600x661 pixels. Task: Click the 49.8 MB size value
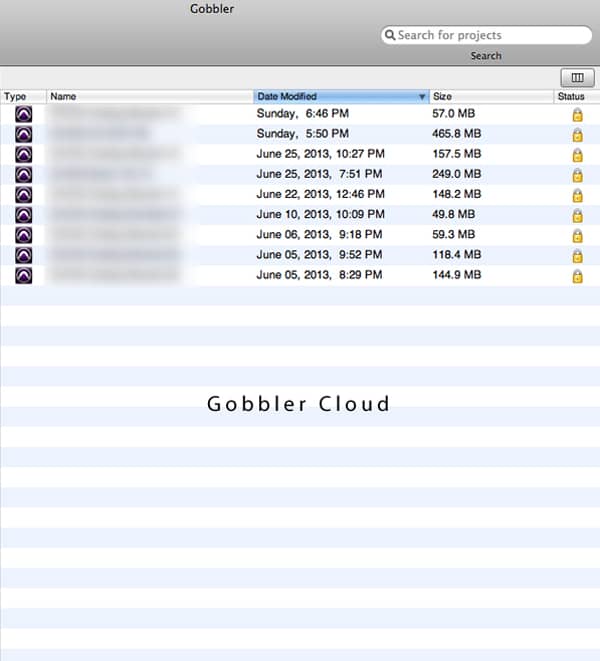(x=454, y=215)
